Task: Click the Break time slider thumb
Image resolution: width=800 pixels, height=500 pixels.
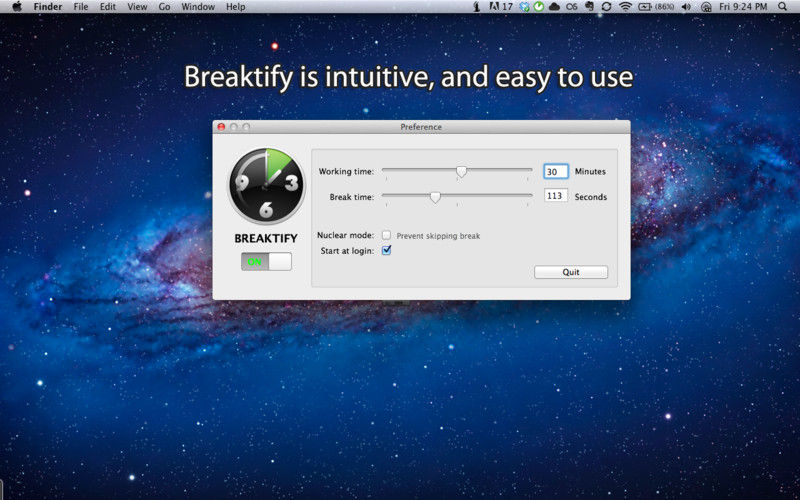Action: [x=435, y=197]
